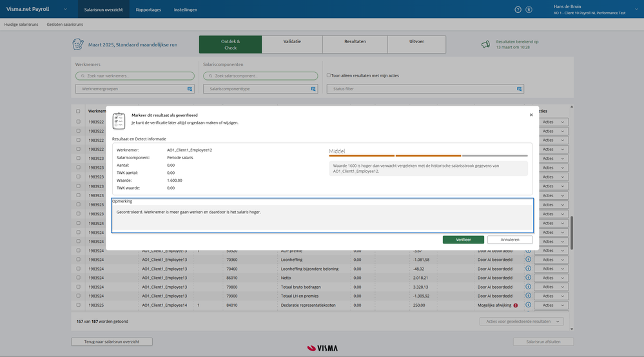Open info icon for Loonheffing bijzondere beloning row
Viewport: 644px width, 357px height.
[x=528, y=268]
